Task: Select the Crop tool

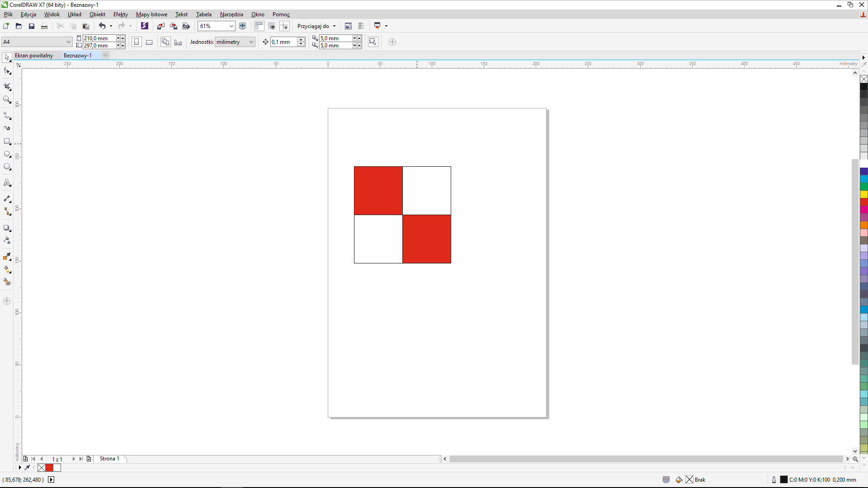Action: click(7, 86)
